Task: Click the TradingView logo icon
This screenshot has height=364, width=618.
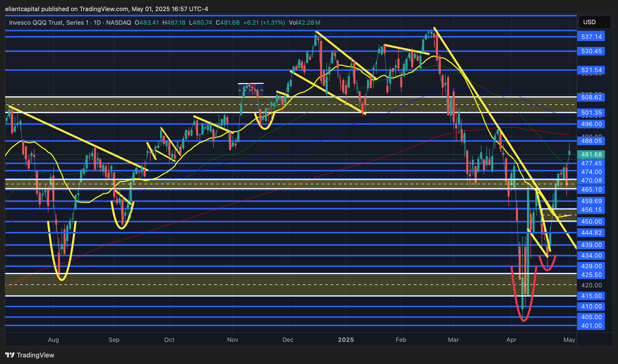Action: pyautogui.click(x=10, y=355)
